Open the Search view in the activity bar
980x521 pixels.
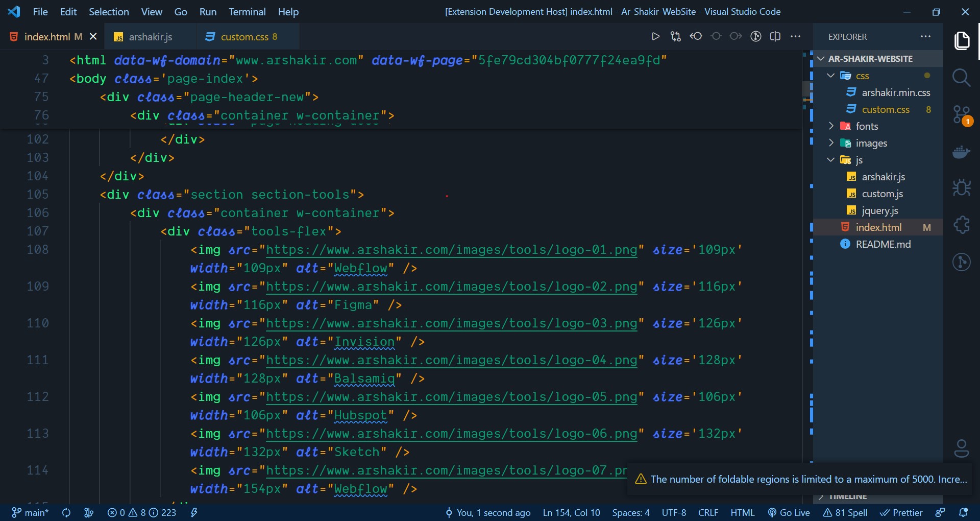tap(962, 78)
